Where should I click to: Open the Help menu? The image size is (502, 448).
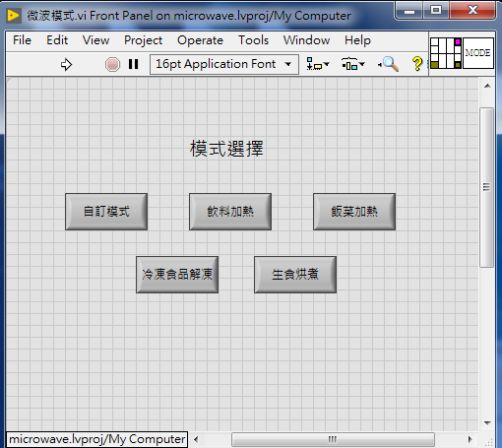click(357, 40)
